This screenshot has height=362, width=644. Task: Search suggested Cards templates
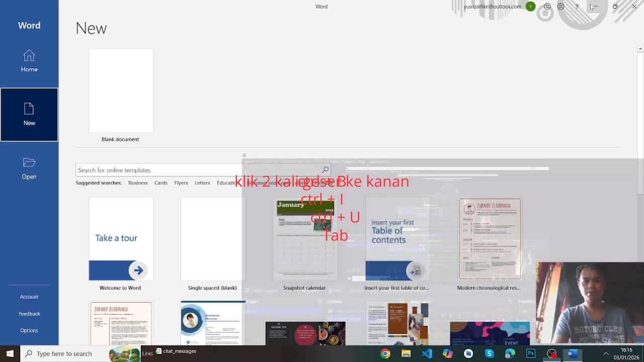click(161, 183)
